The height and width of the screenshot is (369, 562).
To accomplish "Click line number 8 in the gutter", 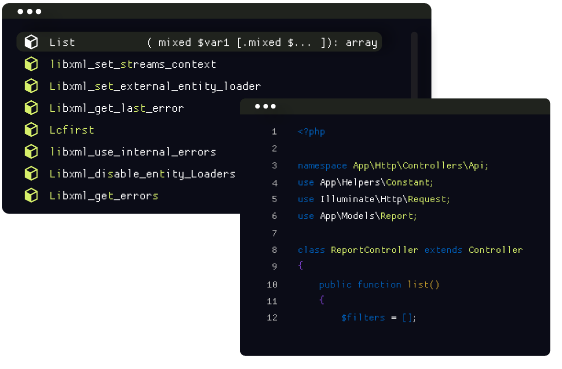I will point(274,250).
